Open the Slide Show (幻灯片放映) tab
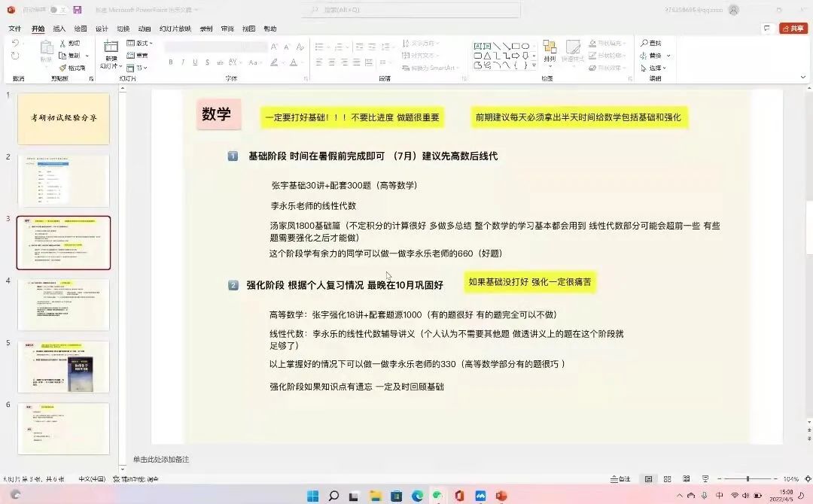Viewport: 813px width, 504px height. tap(175, 29)
